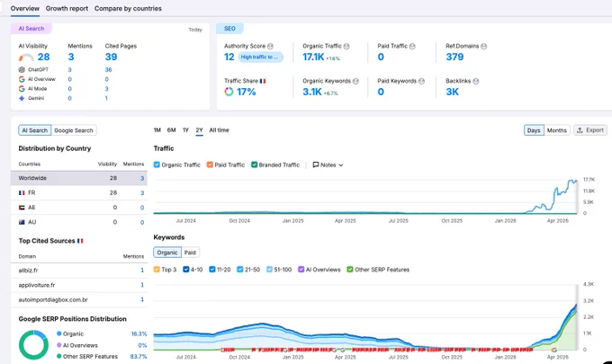The image size is (612, 364).
Task: Show the traffic chart by Days
Action: coord(534,130)
